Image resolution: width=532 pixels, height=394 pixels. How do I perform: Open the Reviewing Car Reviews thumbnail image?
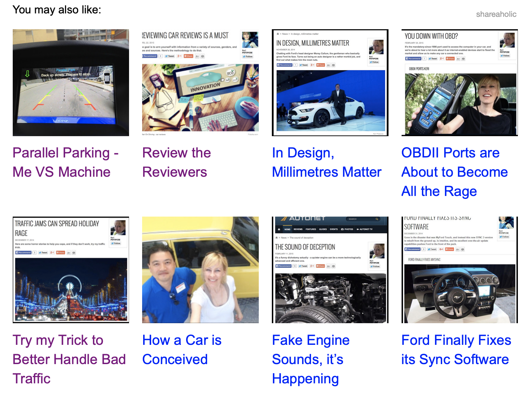[200, 83]
